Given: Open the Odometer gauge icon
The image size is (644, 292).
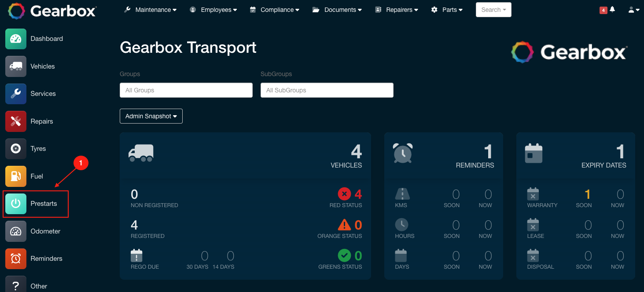Looking at the screenshot, I should 16,231.
